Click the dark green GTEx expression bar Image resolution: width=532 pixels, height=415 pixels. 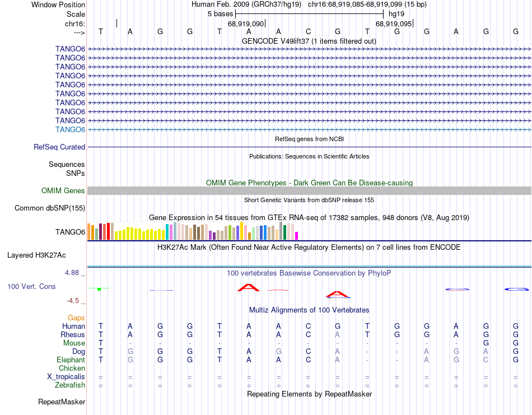tap(284, 232)
